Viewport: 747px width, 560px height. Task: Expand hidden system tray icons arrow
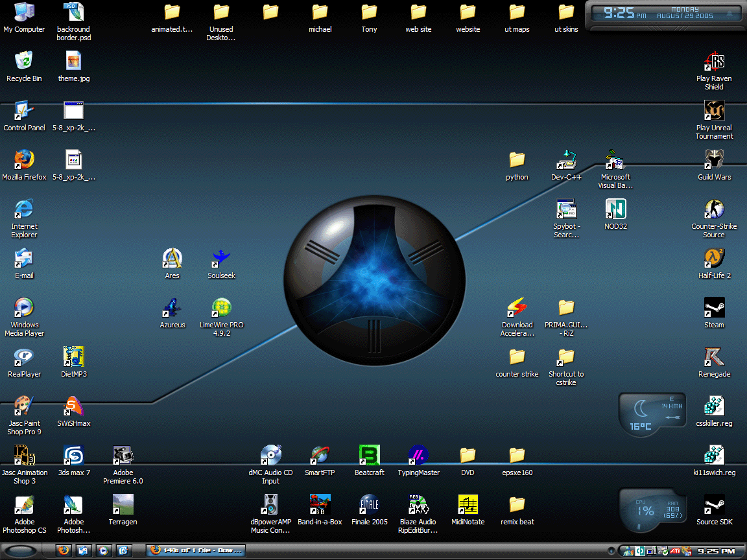(x=611, y=551)
